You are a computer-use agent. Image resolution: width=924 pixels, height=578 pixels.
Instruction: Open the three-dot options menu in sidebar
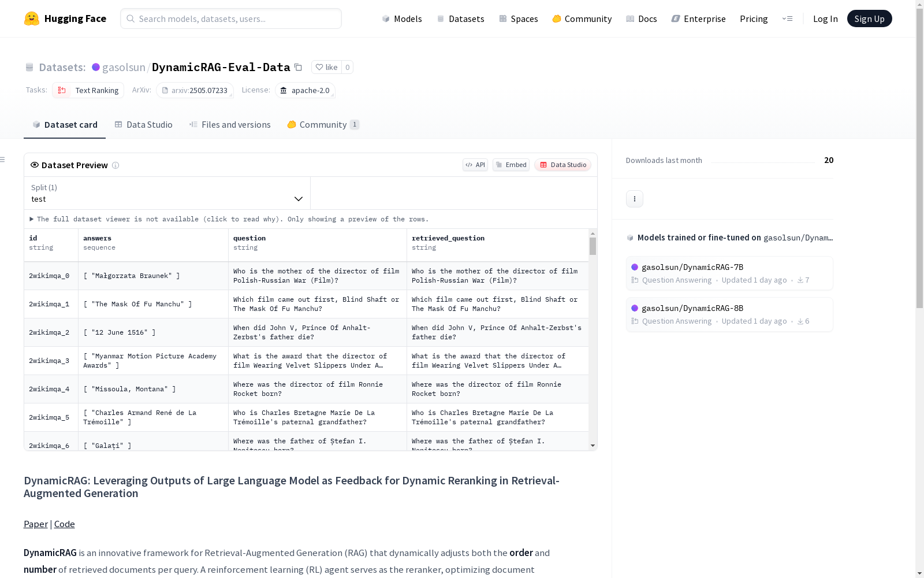[635, 199]
